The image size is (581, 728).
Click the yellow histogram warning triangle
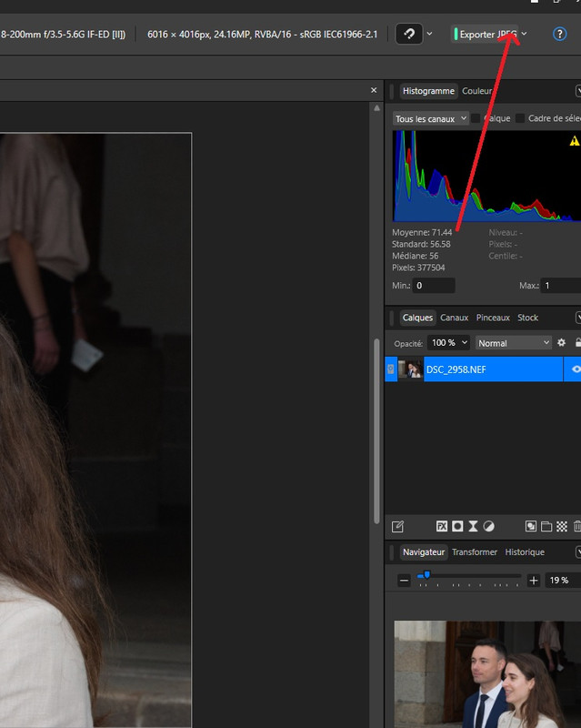(x=574, y=141)
